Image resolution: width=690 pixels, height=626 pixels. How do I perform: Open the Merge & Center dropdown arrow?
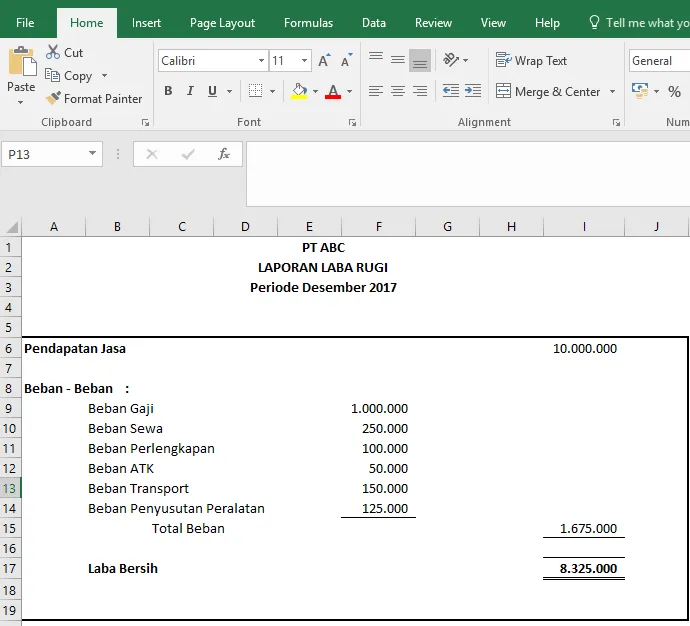pyautogui.click(x=612, y=92)
